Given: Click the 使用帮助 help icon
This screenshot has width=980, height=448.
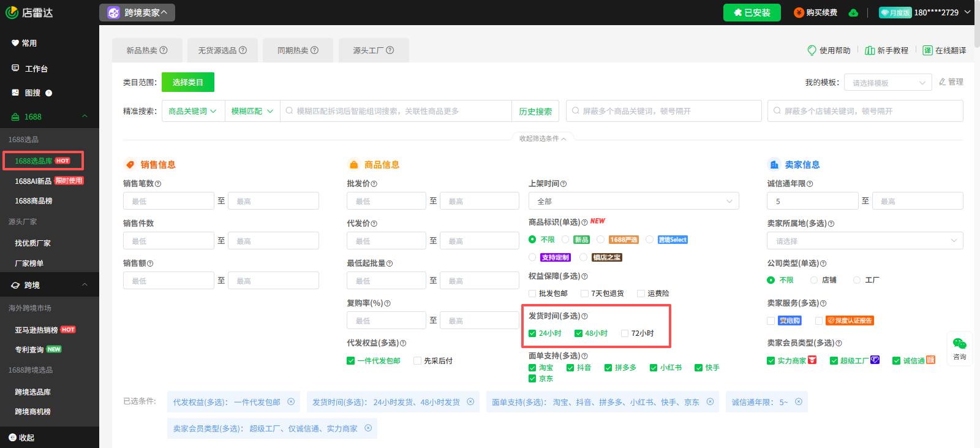Looking at the screenshot, I should pyautogui.click(x=812, y=50).
